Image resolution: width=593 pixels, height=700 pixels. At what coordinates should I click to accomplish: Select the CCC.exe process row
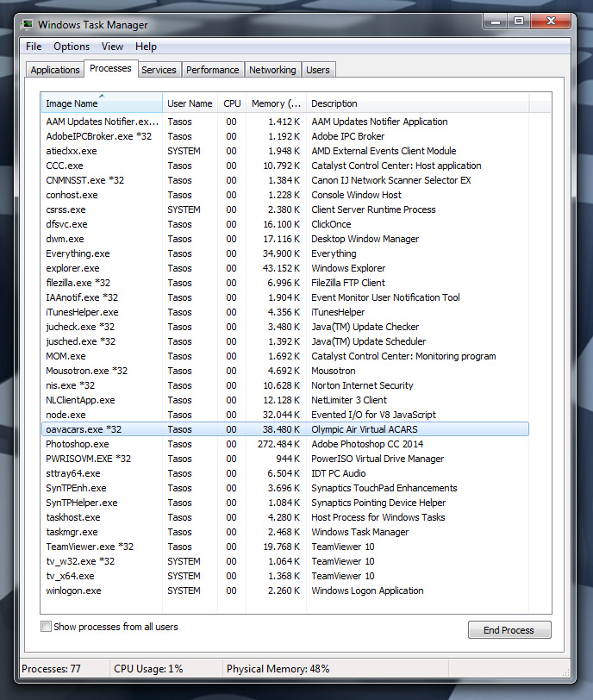pyautogui.click(x=285, y=166)
